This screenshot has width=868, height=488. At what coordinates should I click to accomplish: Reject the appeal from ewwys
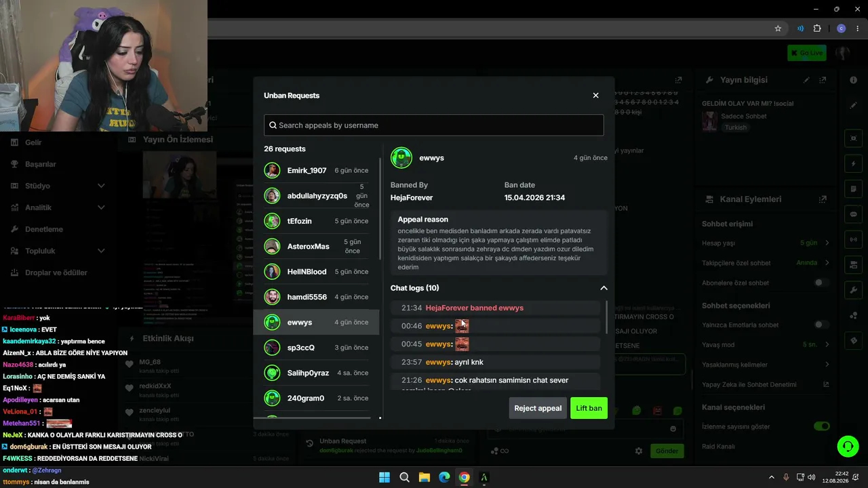point(538,408)
